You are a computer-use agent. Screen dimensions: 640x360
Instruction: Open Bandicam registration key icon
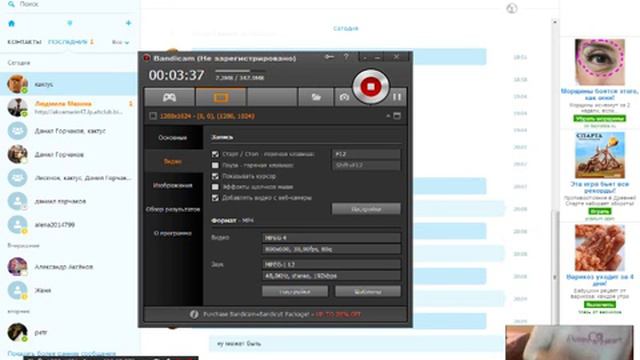[329, 57]
